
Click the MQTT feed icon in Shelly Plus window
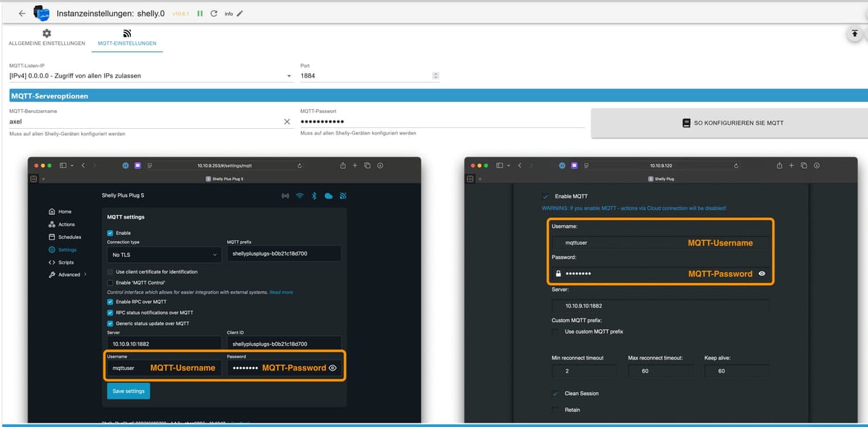click(x=344, y=195)
